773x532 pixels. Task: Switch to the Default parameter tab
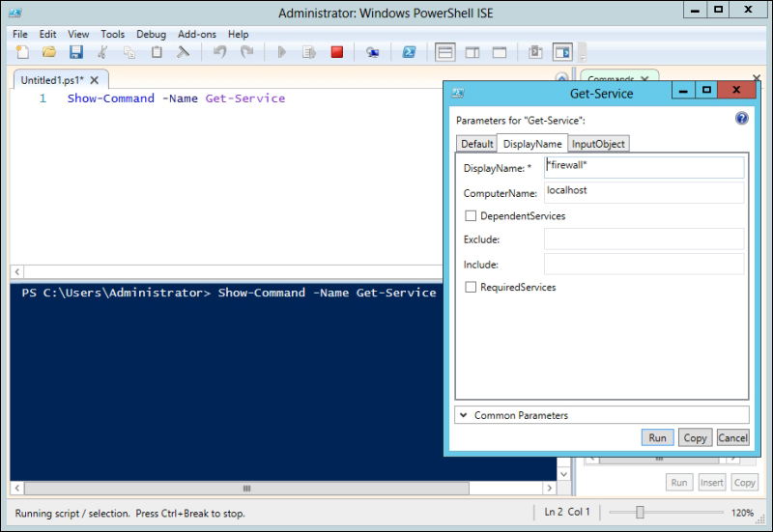[x=476, y=144]
